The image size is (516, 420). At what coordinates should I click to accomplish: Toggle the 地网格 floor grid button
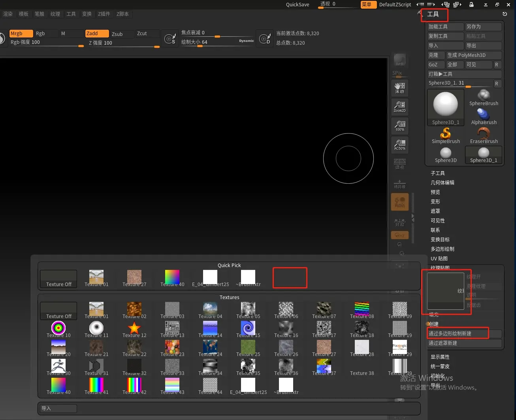coord(399,184)
